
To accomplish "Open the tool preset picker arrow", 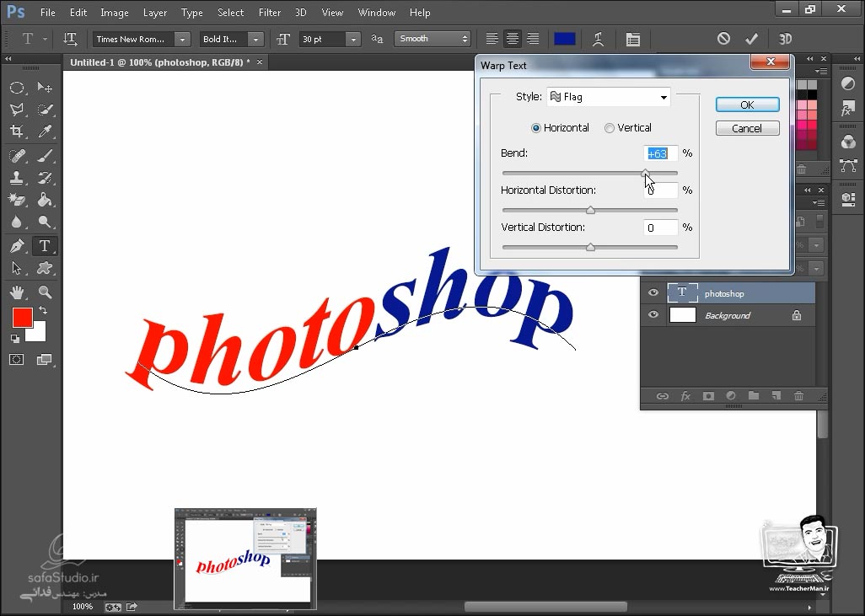I will tap(45, 39).
